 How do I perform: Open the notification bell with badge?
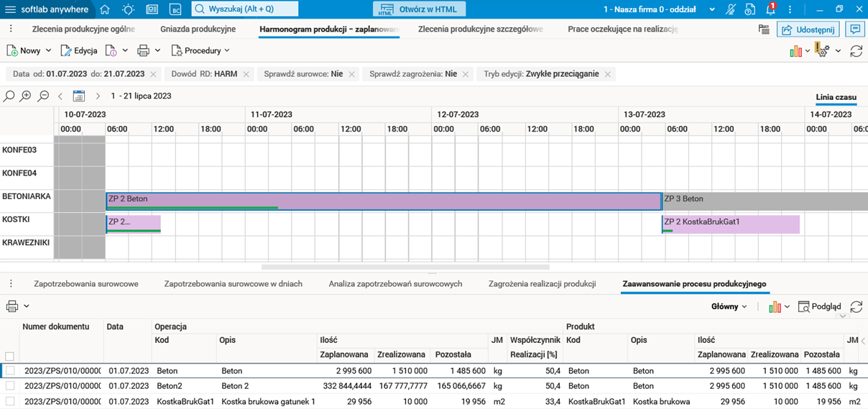771,9
